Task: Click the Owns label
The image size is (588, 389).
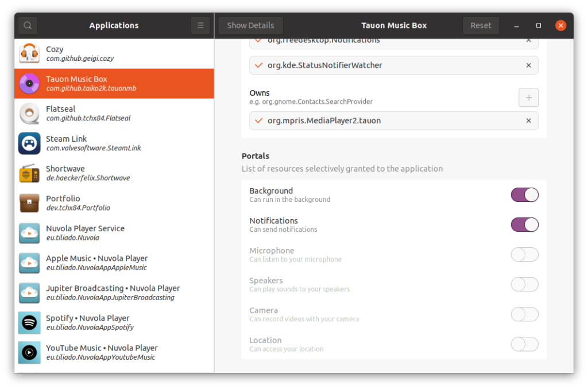Action: coord(260,93)
